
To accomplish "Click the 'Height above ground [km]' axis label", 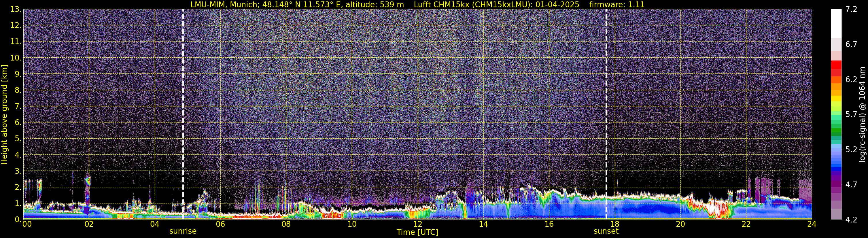I will pyautogui.click(x=4, y=114).
